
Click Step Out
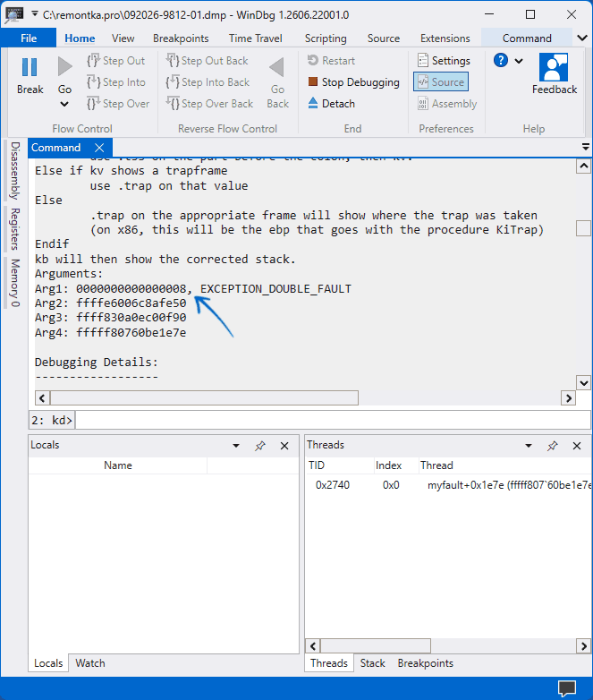[116, 61]
